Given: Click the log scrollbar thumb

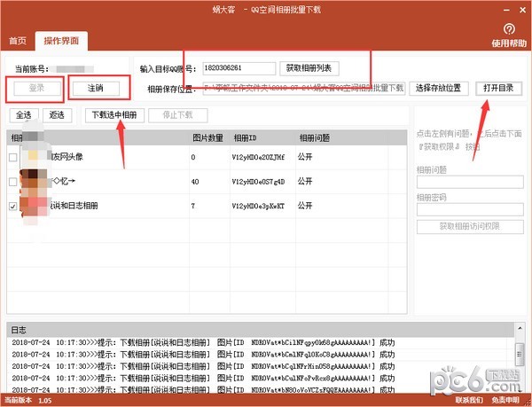Looking at the screenshot, I should [520, 355].
